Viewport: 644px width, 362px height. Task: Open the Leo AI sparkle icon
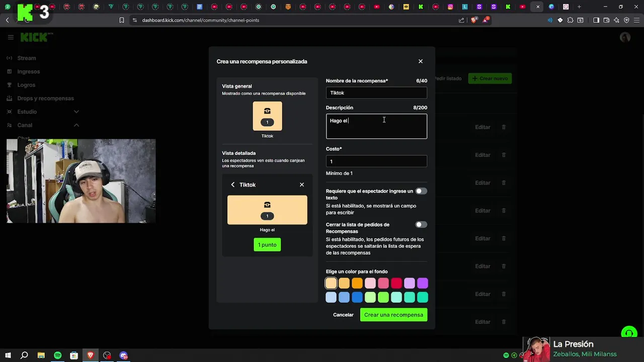tap(616, 20)
